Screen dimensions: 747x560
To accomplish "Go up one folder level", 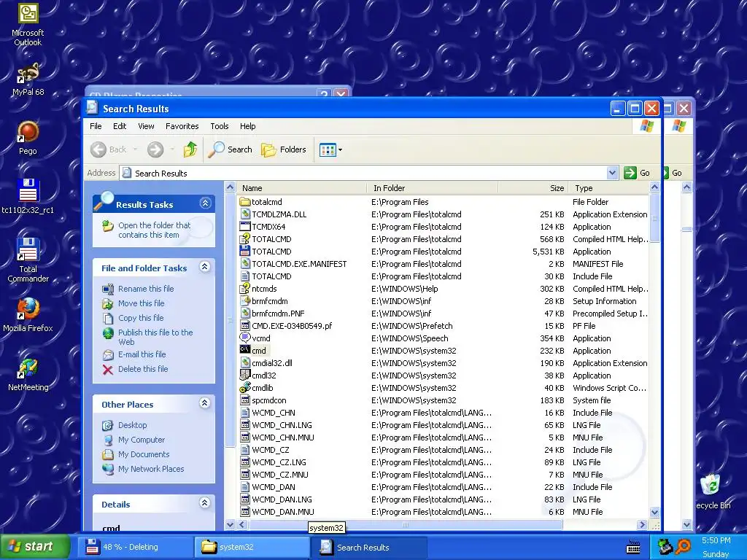I will (x=190, y=149).
